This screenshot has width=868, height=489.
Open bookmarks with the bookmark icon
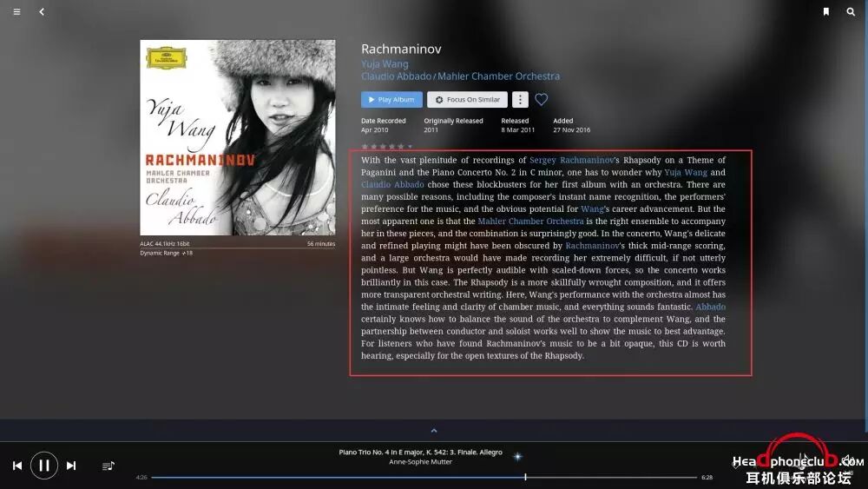pyautogui.click(x=826, y=11)
